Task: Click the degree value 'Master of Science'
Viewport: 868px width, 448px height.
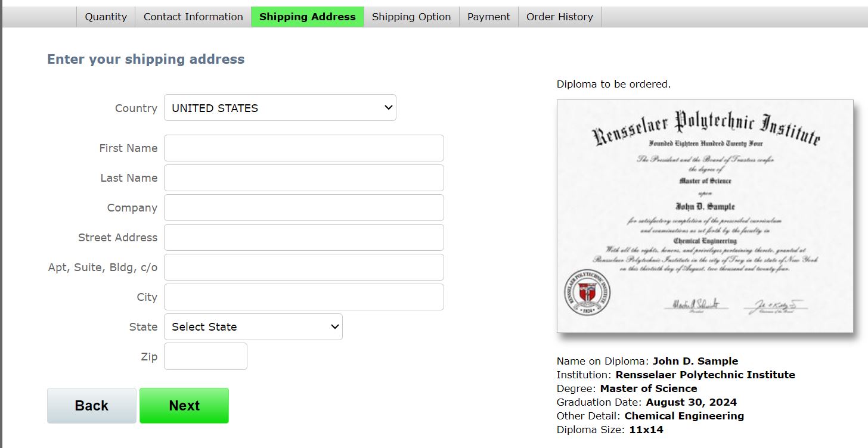Action: coord(649,388)
